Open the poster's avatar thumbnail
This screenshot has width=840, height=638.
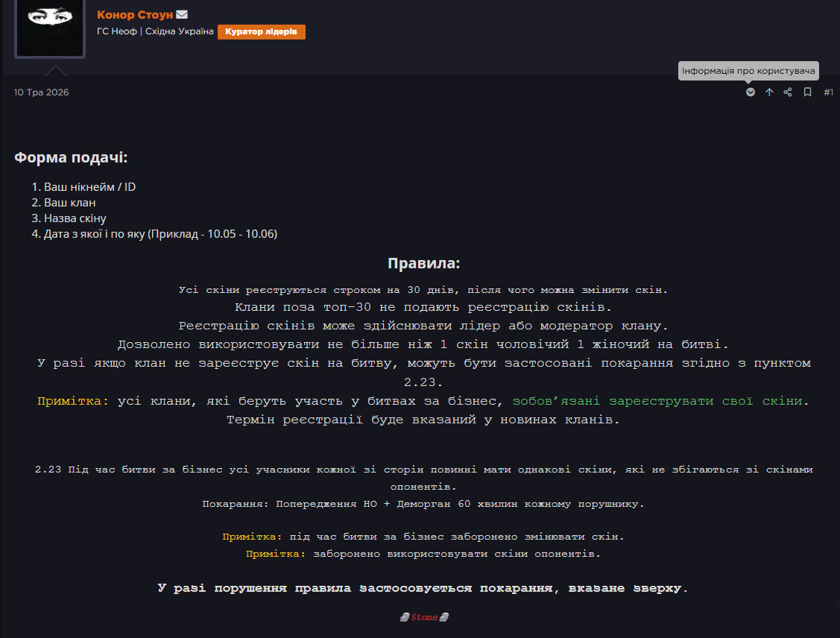(x=50, y=28)
